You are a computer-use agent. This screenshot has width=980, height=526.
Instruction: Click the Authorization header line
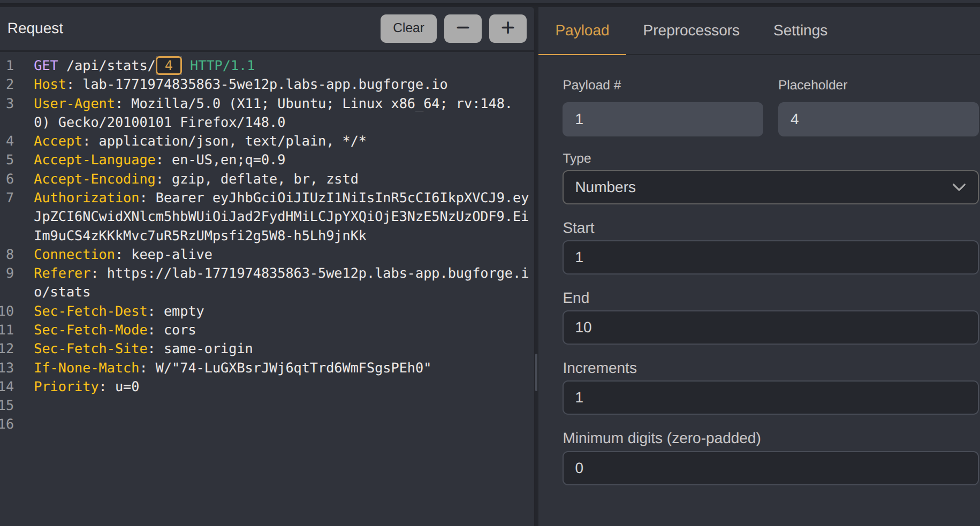pyautogui.click(x=86, y=198)
